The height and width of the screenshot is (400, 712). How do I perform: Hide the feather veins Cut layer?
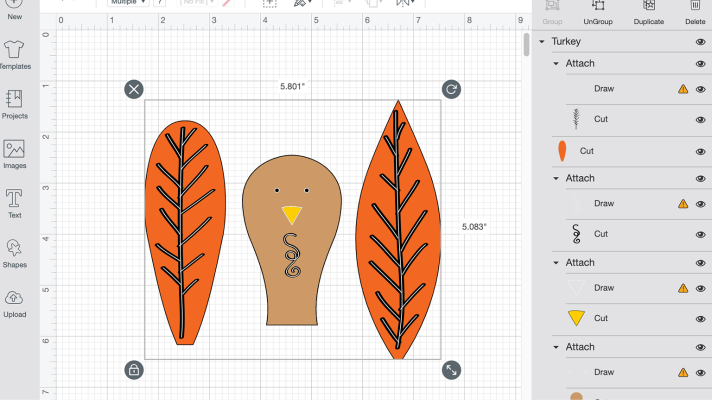pyautogui.click(x=700, y=120)
